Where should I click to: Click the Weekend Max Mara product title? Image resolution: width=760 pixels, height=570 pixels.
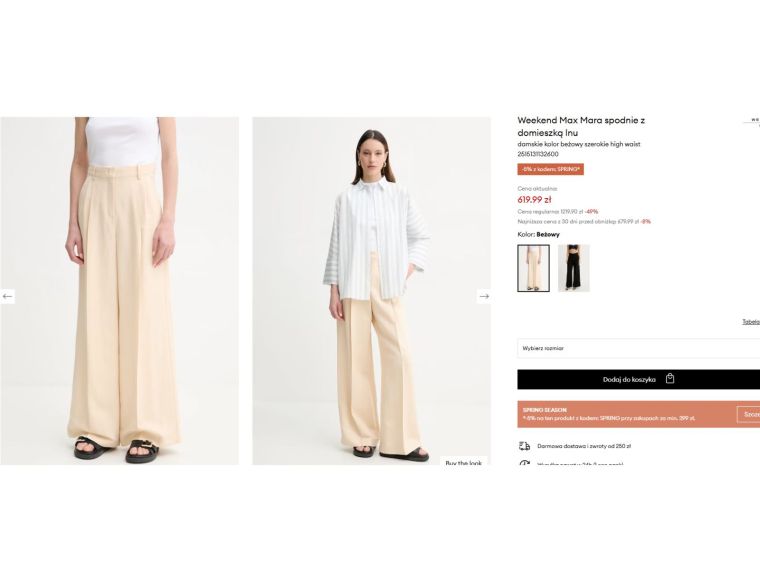[581, 126]
